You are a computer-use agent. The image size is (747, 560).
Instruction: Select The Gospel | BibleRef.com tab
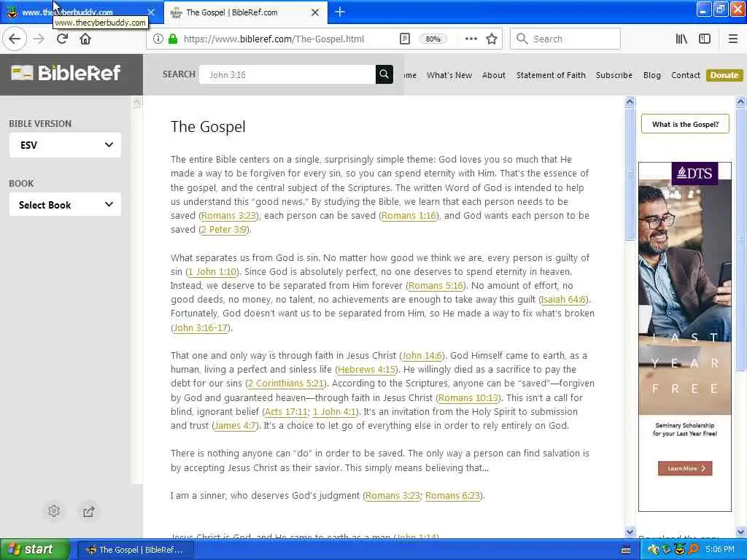coord(245,12)
